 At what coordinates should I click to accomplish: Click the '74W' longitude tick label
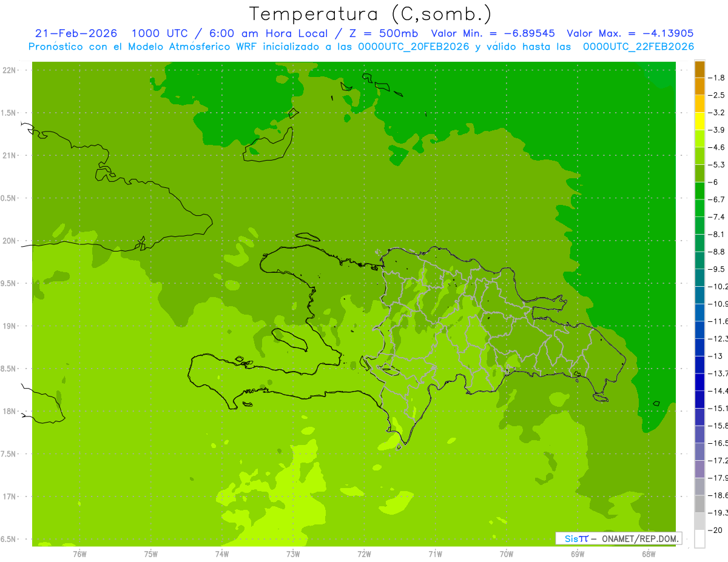tap(221, 553)
